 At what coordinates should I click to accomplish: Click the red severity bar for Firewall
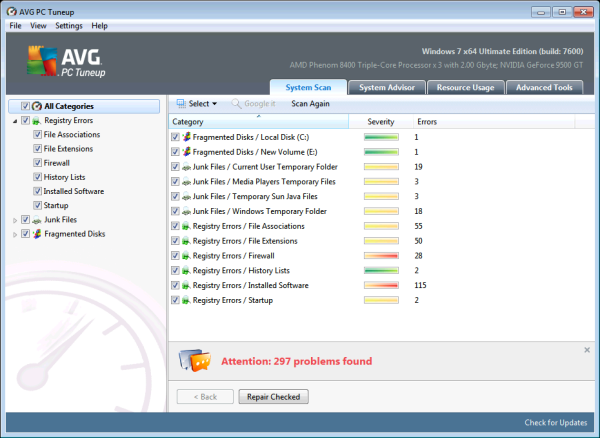[381, 256]
